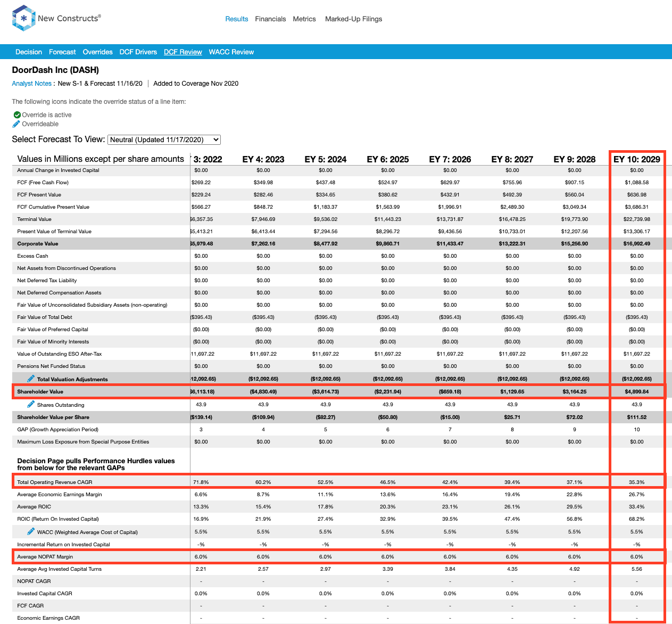Click the Shareholder Value per Share label
The height and width of the screenshot is (624, 672).
53,417
